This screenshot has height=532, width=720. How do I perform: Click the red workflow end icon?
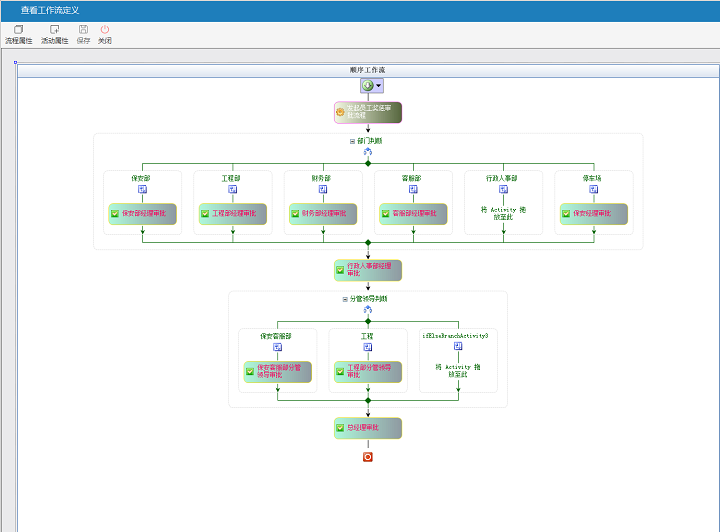click(368, 457)
